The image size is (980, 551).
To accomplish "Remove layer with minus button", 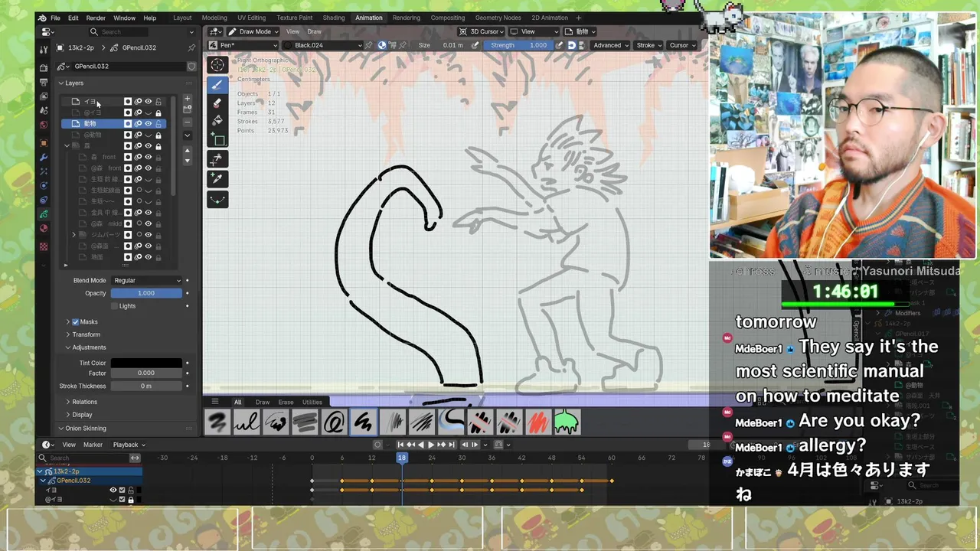I will point(187,122).
